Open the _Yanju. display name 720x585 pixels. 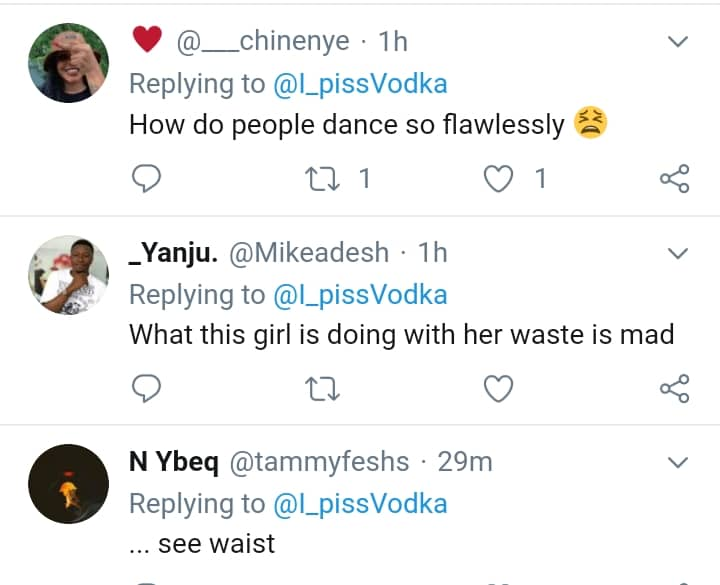(174, 252)
